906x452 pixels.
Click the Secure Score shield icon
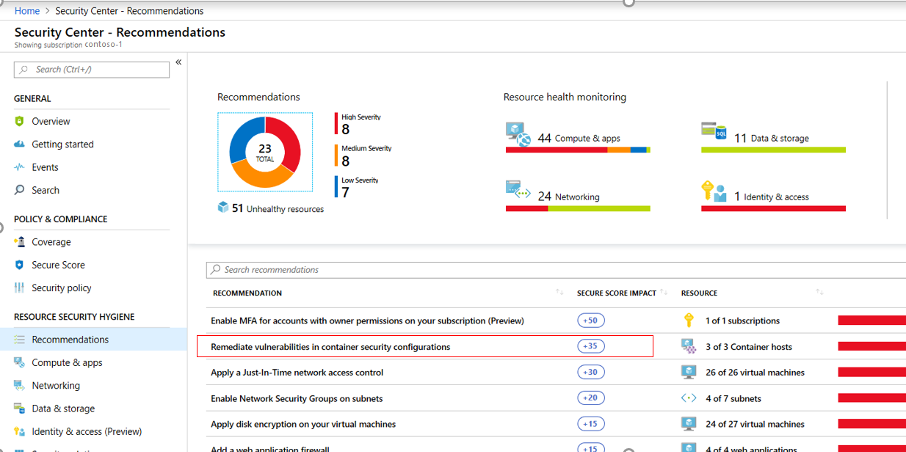click(19, 265)
